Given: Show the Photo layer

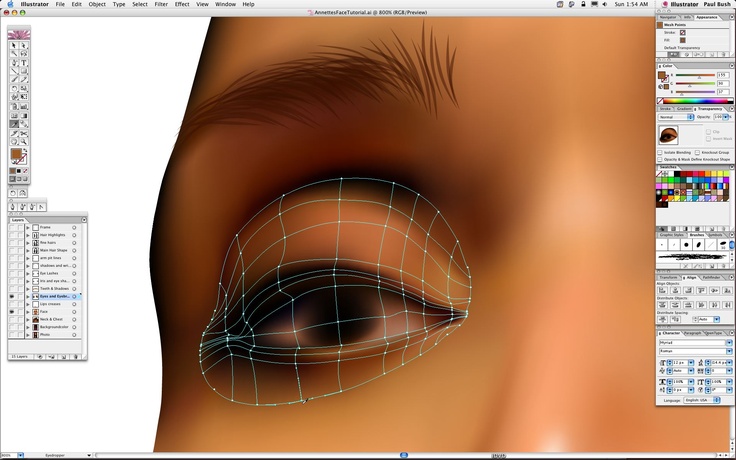Looking at the screenshot, I should [x=11, y=335].
